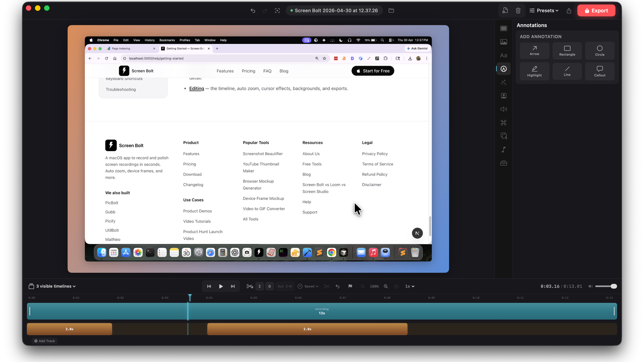
Task: Set the Out point with O button
Action: point(269,286)
